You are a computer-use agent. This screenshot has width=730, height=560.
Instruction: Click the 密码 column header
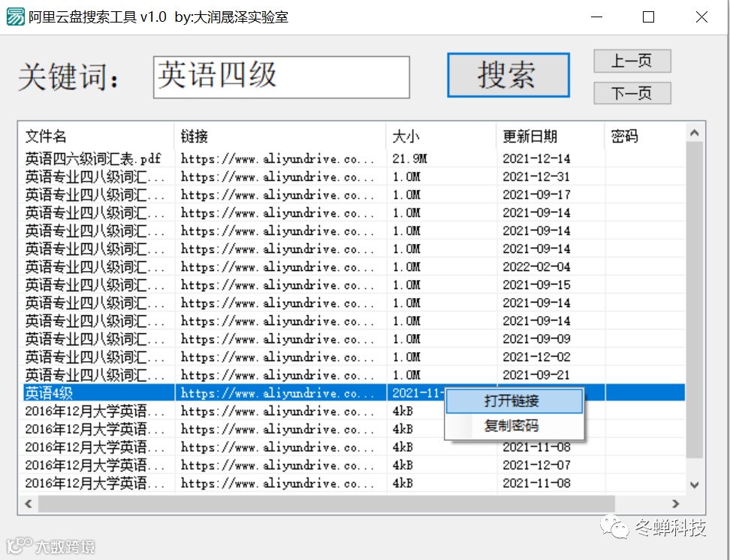(645, 136)
